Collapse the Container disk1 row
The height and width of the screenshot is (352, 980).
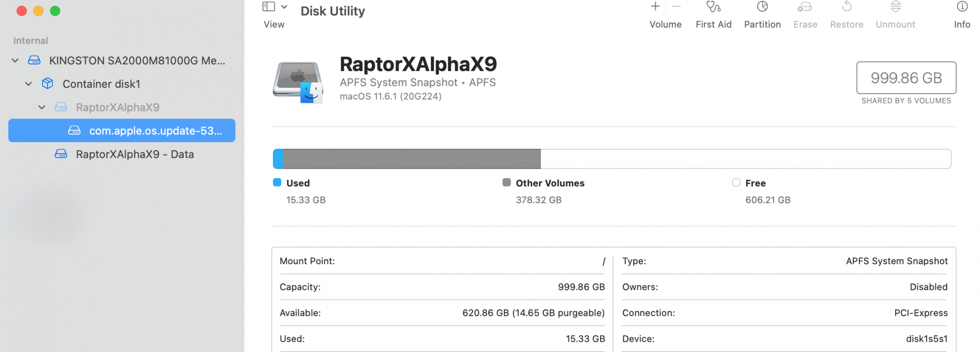(x=28, y=84)
